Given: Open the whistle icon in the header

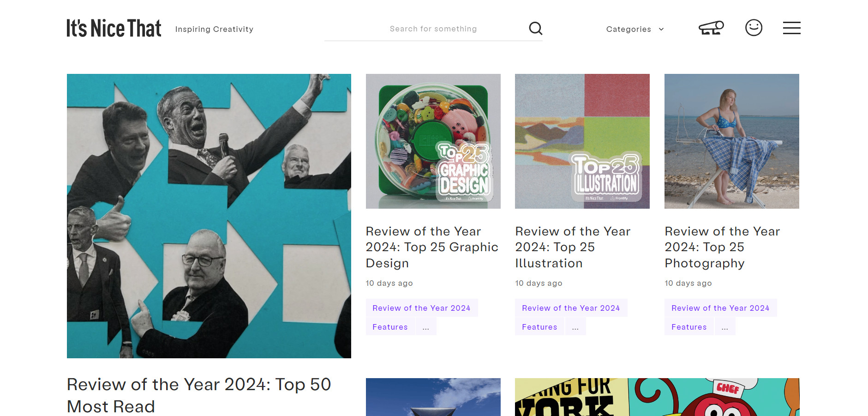Looking at the screenshot, I should tap(711, 28).
